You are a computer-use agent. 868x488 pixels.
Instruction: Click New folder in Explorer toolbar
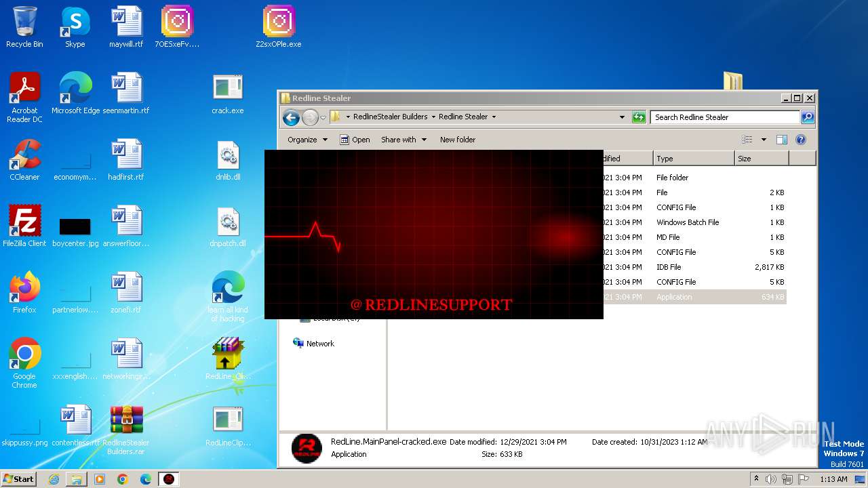[x=458, y=140]
